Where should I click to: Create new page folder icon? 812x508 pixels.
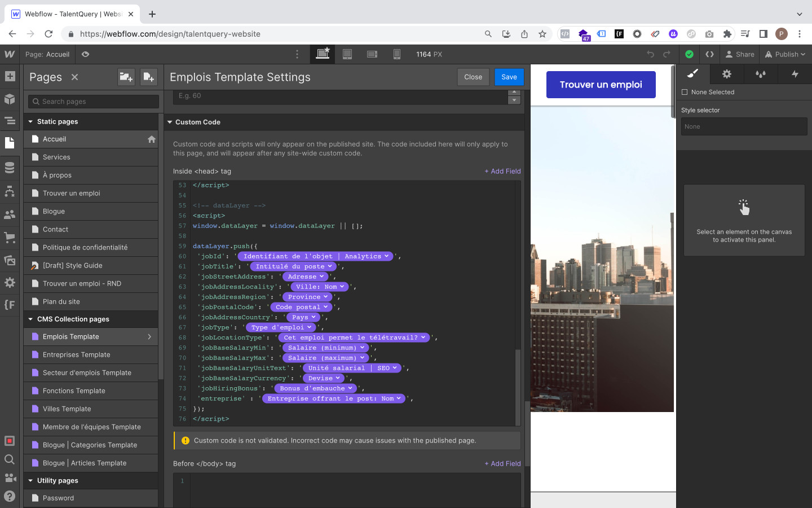[126, 77]
